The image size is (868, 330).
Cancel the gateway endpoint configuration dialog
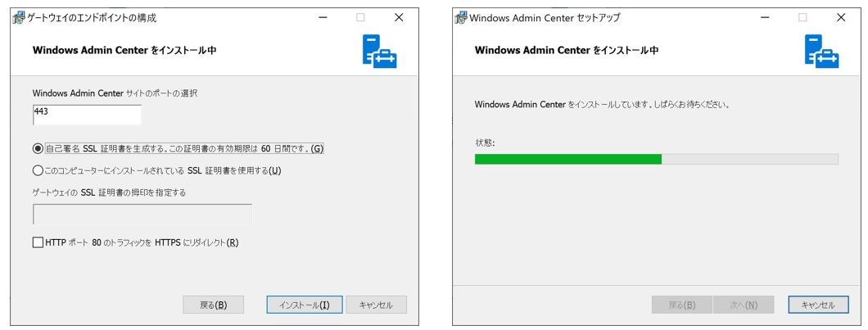(x=376, y=305)
